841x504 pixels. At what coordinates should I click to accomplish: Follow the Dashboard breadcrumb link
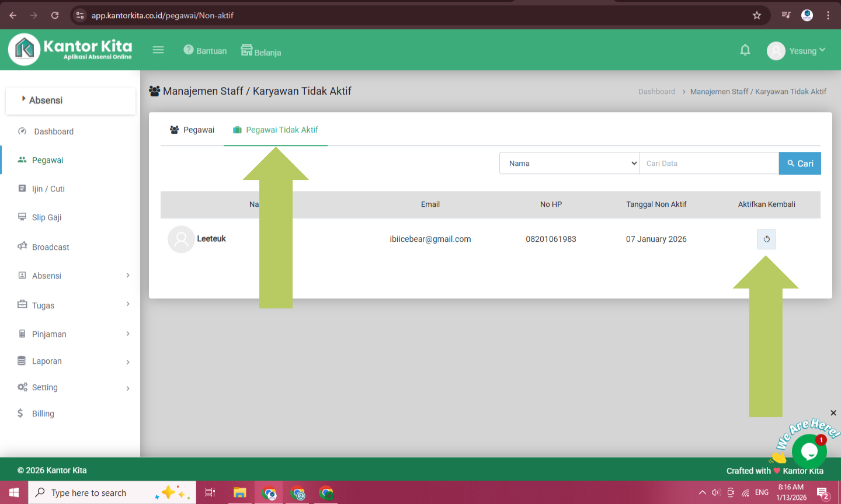656,92
